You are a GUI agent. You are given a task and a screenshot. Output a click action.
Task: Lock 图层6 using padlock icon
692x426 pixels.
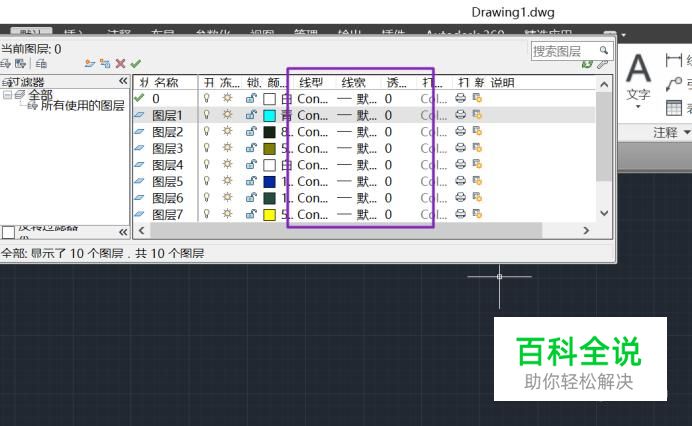251,197
